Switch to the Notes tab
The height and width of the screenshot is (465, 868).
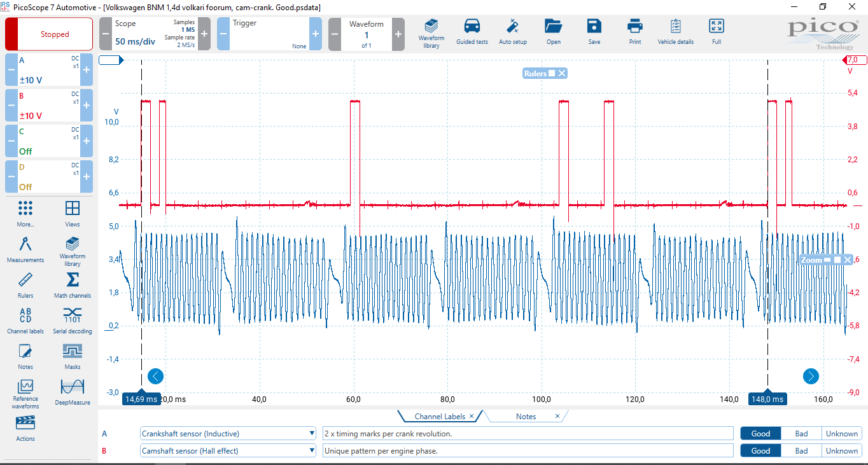[x=526, y=417]
